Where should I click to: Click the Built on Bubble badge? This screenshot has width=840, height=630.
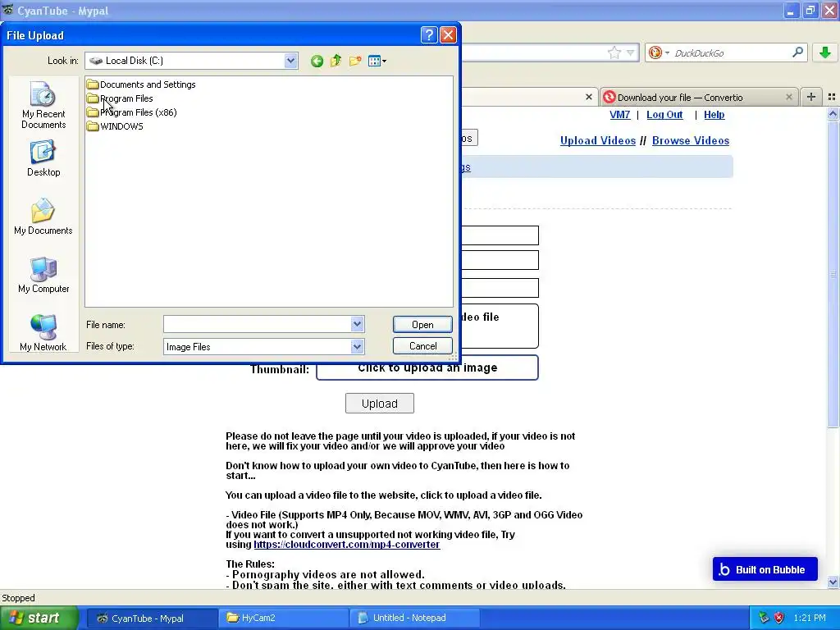pos(765,569)
